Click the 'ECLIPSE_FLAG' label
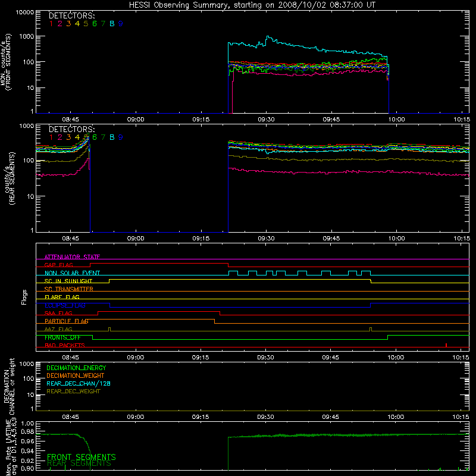The image size is (476, 476). 65,305
